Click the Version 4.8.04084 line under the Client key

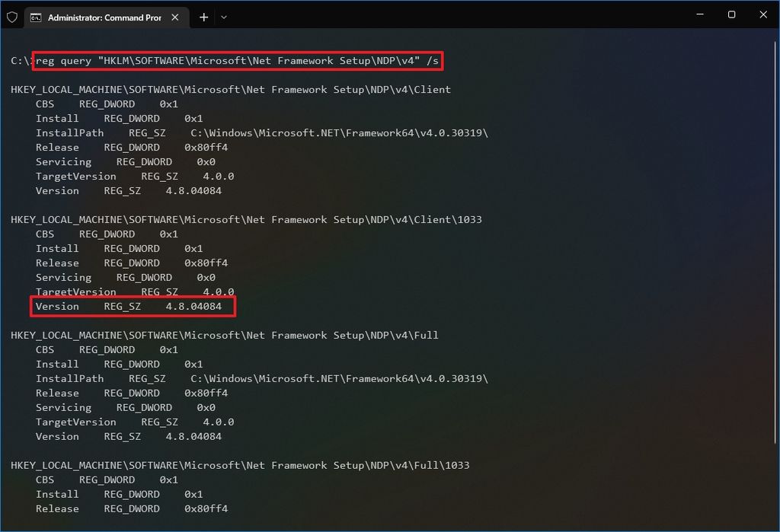(x=129, y=191)
